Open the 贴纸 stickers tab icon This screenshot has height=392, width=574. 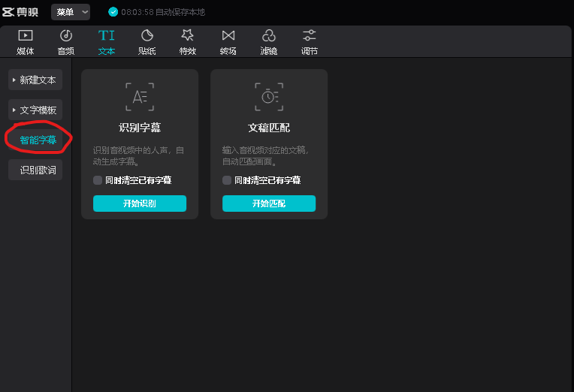coord(147,36)
